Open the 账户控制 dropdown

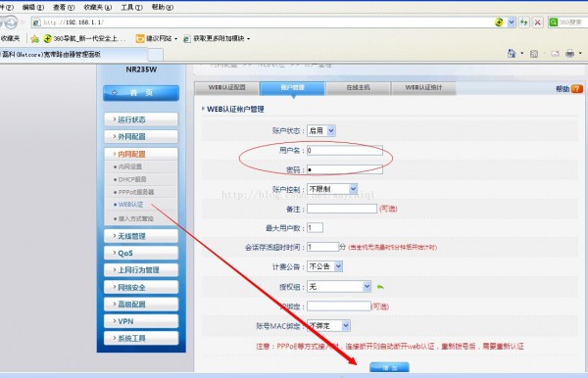point(332,189)
